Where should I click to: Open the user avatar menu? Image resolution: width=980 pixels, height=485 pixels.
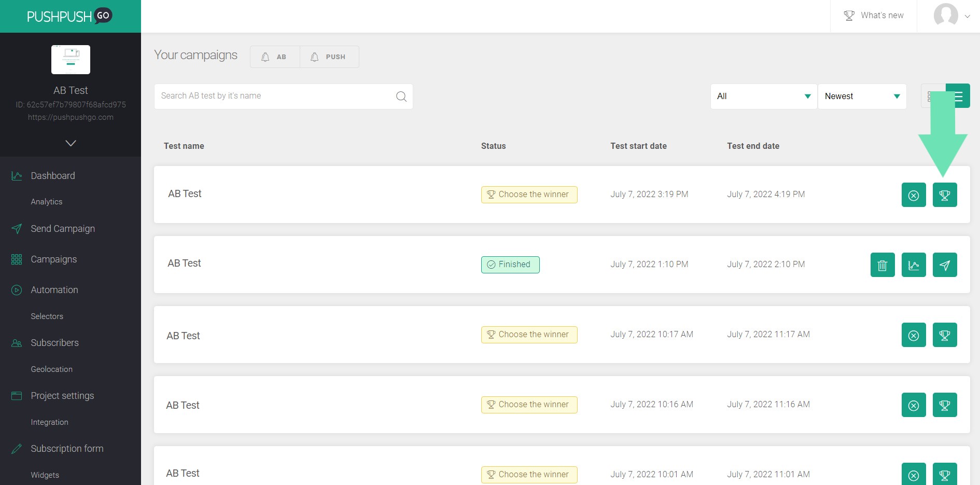[x=946, y=16]
